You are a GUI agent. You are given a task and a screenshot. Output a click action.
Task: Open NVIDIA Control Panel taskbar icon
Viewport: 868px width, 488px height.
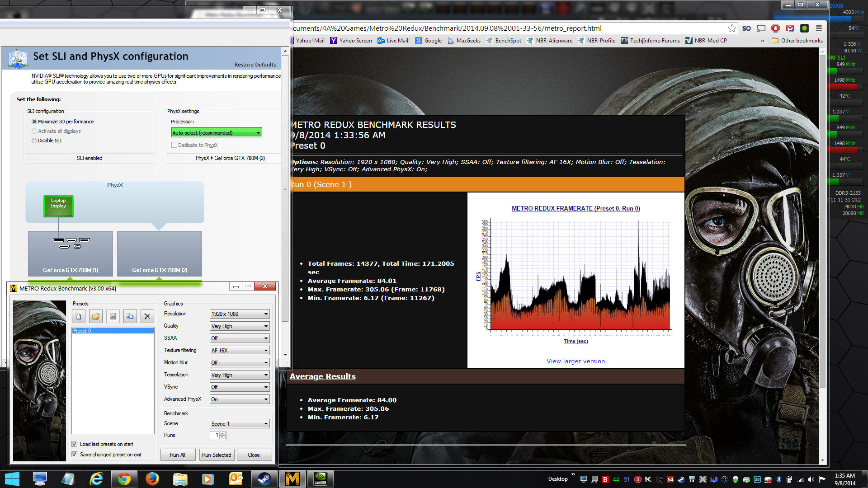(320, 479)
